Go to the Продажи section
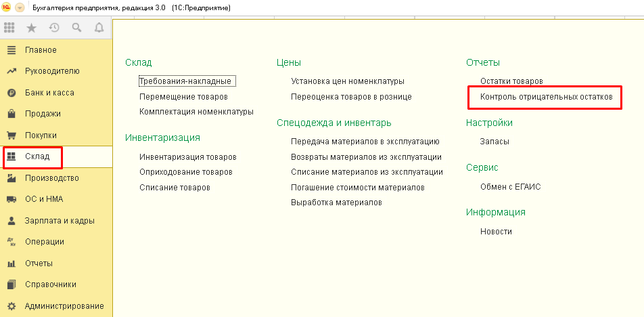This screenshot has height=317, width=644. tap(43, 114)
